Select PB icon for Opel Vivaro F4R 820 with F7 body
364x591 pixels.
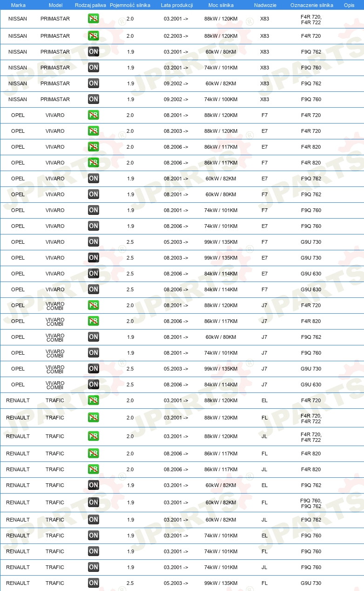click(94, 163)
